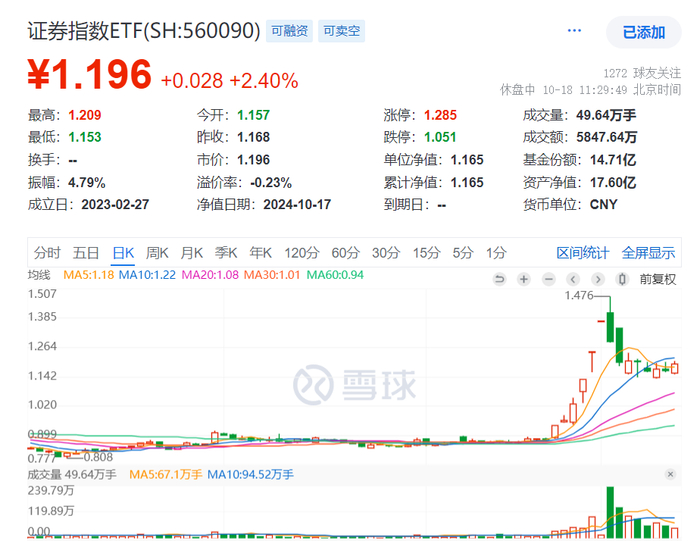Click the MA30:1.01 indicator label
This screenshot has height=541, width=700.
pos(272,275)
